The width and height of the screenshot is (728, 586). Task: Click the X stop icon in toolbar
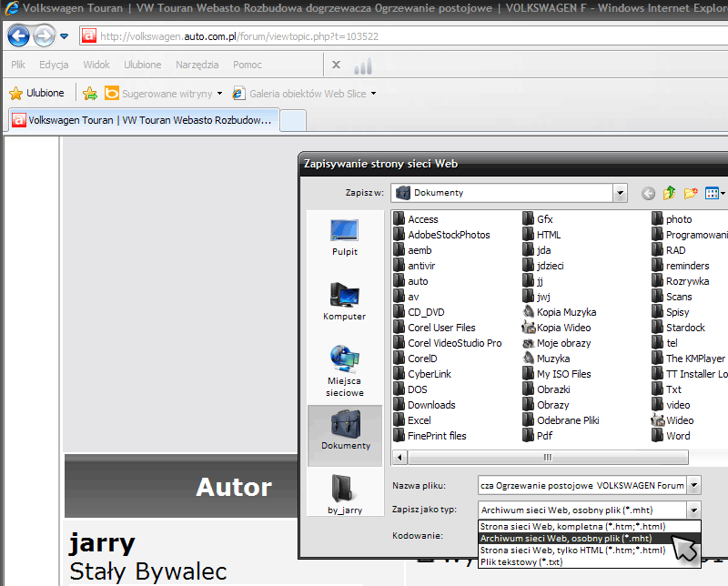point(336,65)
